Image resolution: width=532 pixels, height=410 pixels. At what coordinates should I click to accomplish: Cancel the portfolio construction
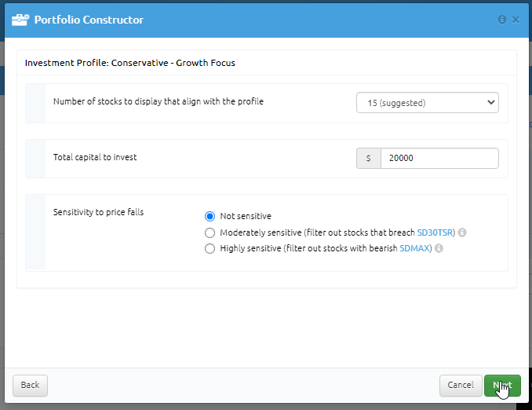point(461,385)
